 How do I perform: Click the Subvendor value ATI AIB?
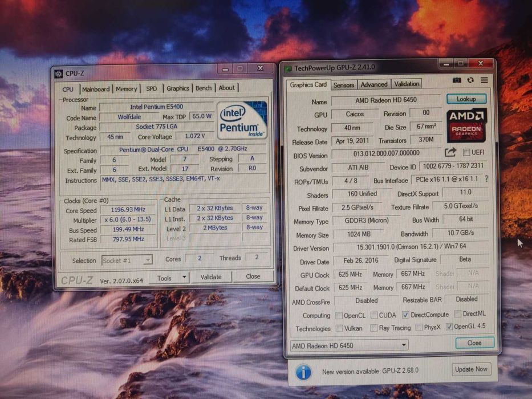(x=358, y=167)
